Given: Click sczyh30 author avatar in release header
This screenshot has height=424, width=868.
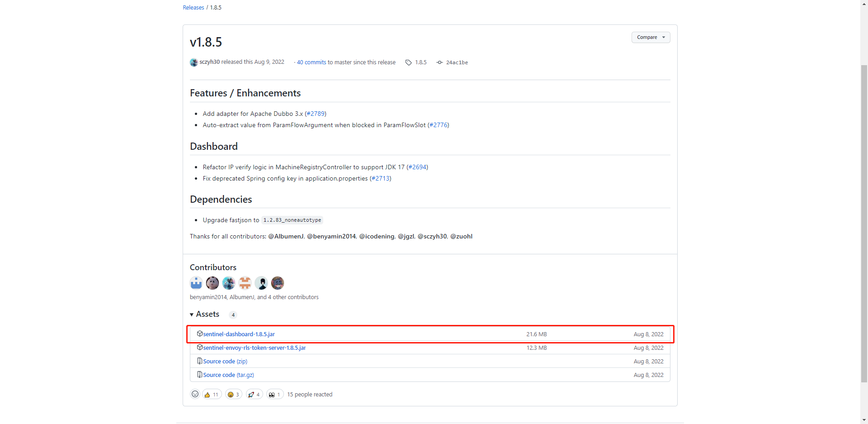Looking at the screenshot, I should (x=194, y=62).
